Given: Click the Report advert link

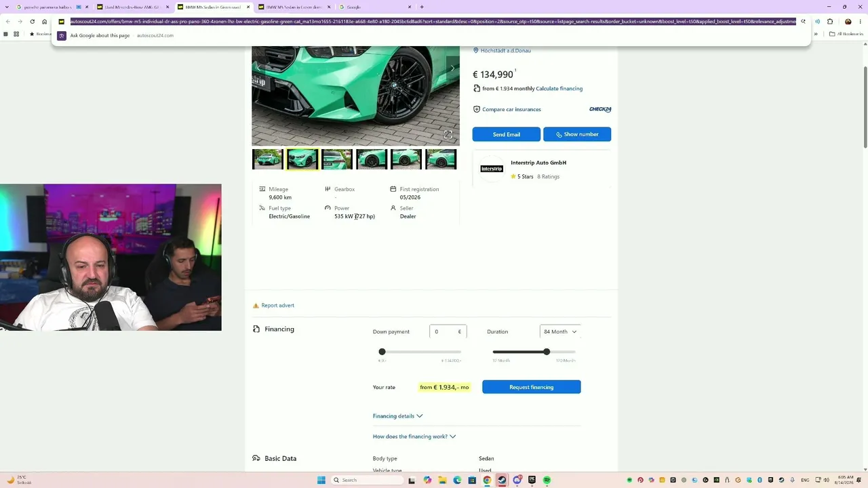Looking at the screenshot, I should tap(277, 306).
